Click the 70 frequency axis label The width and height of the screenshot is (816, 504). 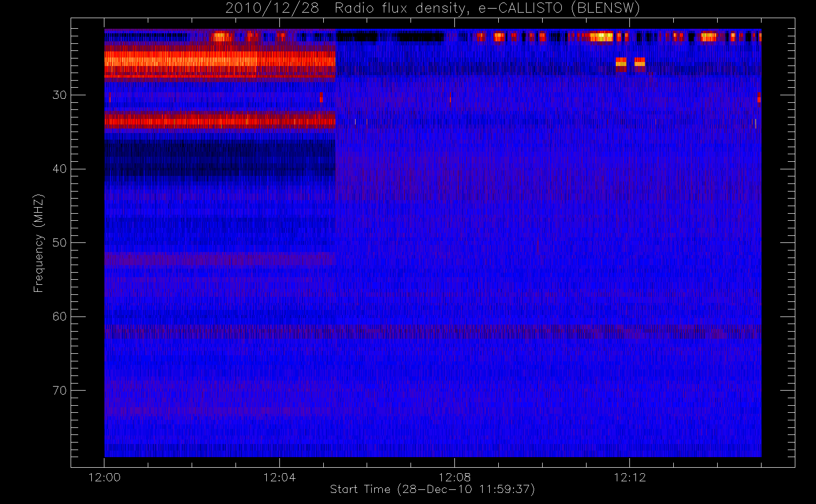[x=60, y=391]
